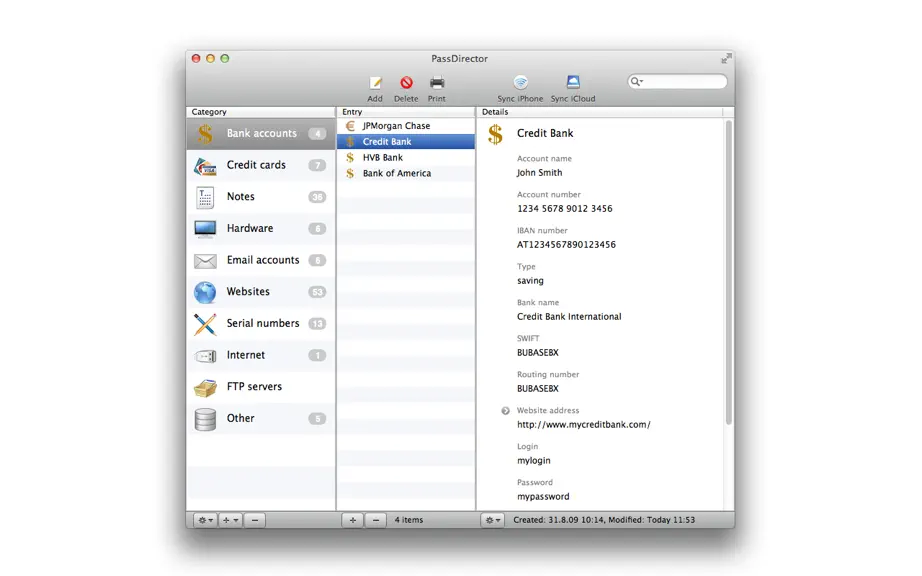Select the Serial numbers category
The height and width of the screenshot is (576, 922).
point(260,324)
